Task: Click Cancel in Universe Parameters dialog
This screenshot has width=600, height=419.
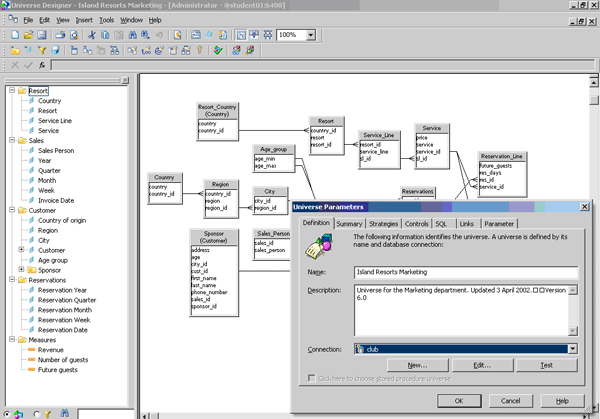Action: click(x=510, y=401)
